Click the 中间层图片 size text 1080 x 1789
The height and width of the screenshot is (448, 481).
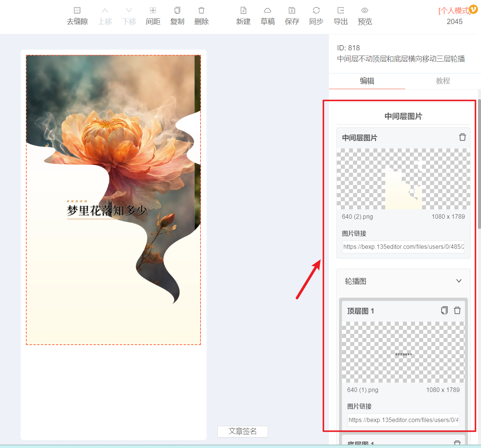(x=448, y=217)
